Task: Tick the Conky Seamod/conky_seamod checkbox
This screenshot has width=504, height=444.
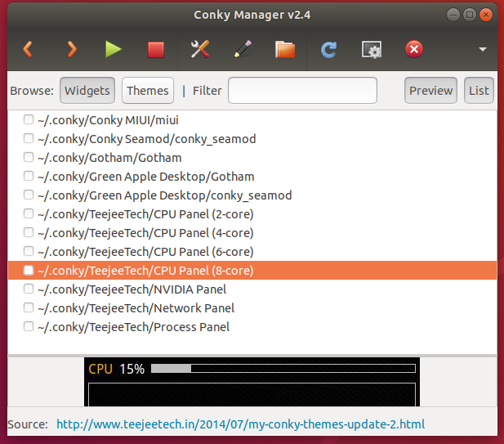Action: pyautogui.click(x=29, y=138)
